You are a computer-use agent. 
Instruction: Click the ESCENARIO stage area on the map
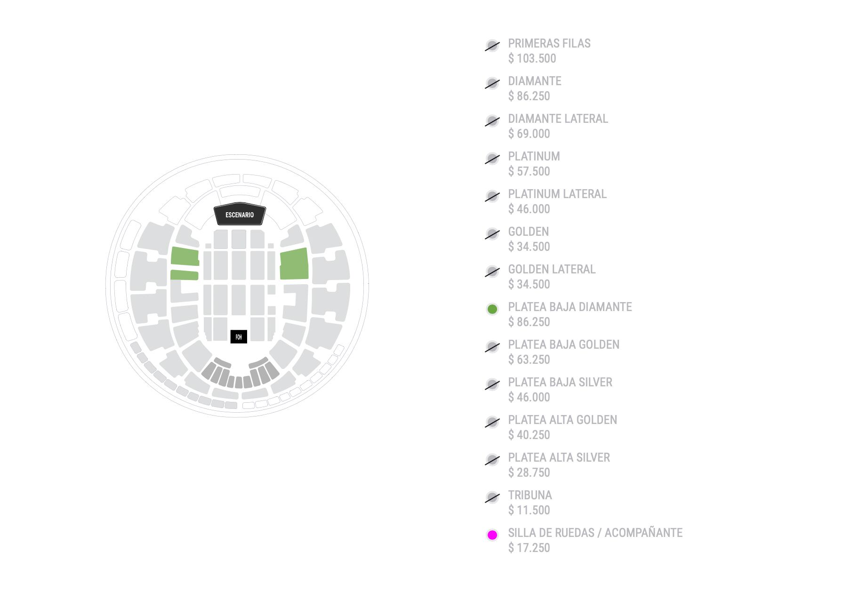point(239,215)
